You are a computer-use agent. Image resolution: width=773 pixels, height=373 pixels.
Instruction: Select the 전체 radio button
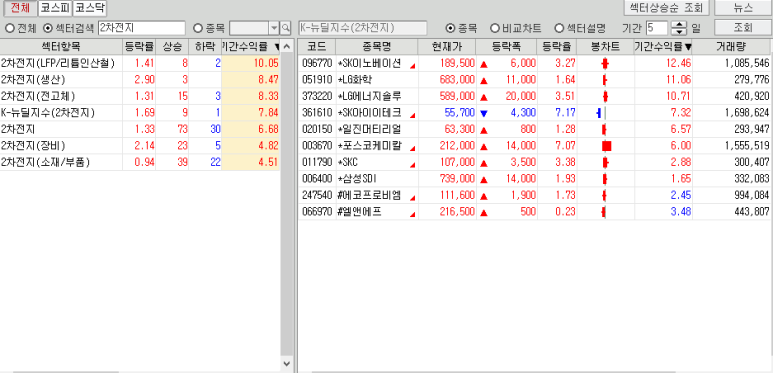(x=9, y=28)
